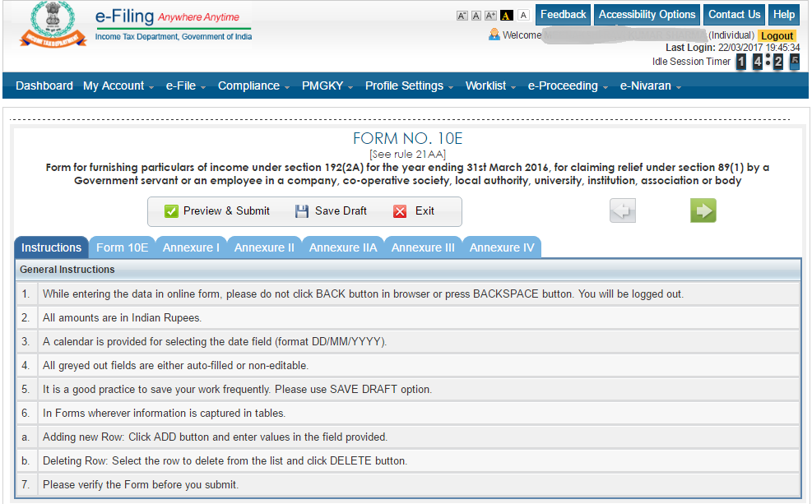Go to the Dashboard menu item
The width and height of the screenshot is (812, 504).
44,86
